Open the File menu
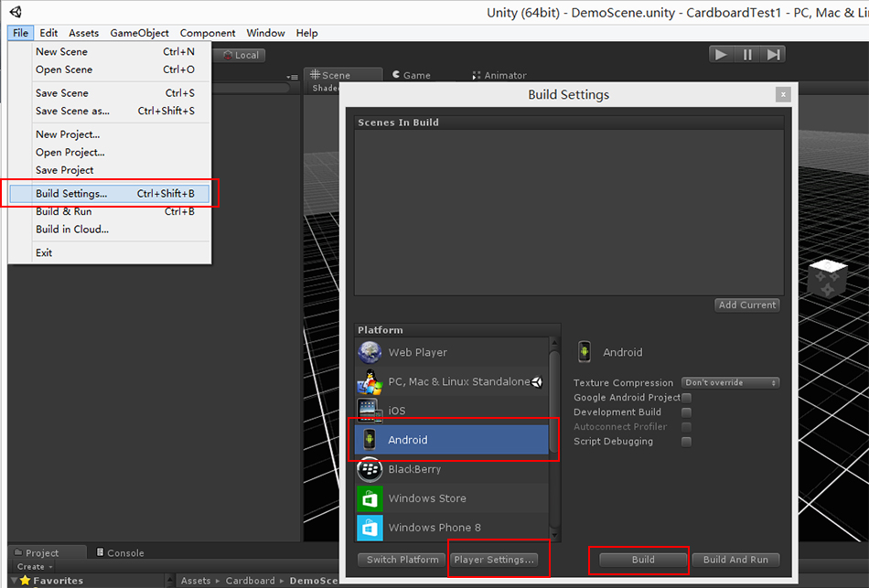The height and width of the screenshot is (588, 869). (x=20, y=33)
